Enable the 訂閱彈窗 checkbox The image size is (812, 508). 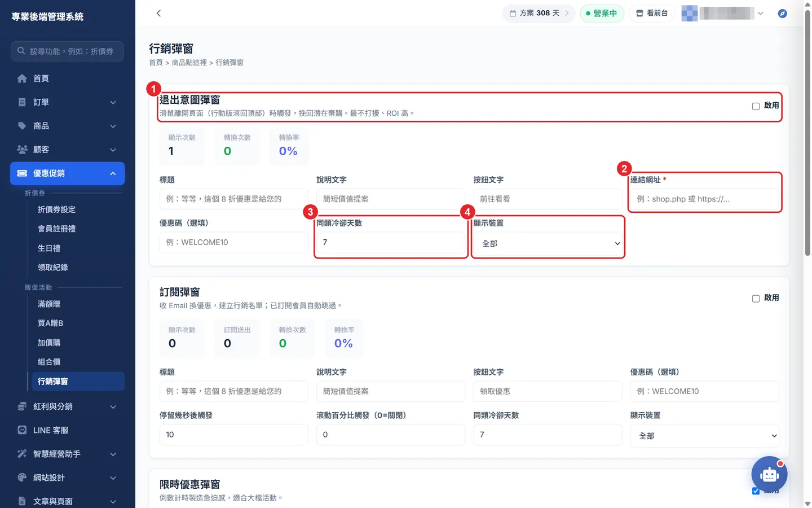(x=756, y=299)
